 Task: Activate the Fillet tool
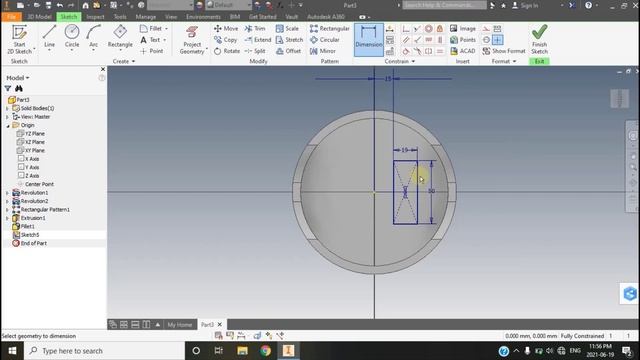click(151, 29)
